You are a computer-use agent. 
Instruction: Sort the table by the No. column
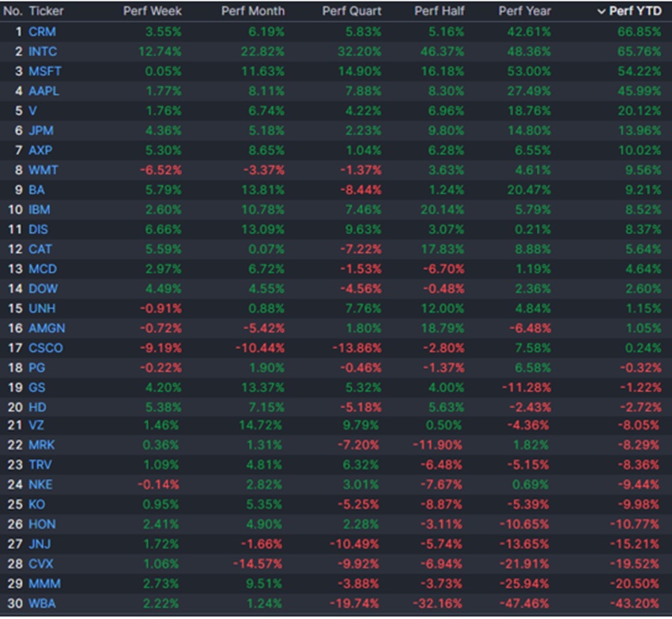pos(13,11)
